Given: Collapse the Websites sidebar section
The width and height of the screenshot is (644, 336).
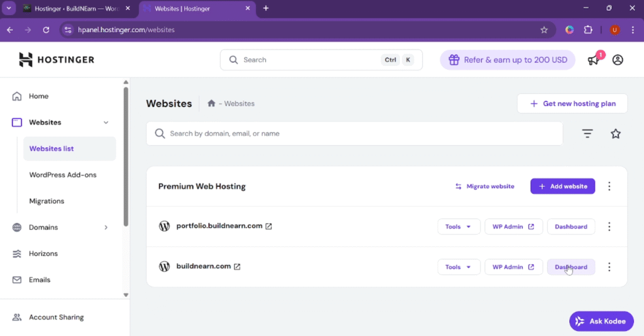Looking at the screenshot, I should pyautogui.click(x=106, y=123).
